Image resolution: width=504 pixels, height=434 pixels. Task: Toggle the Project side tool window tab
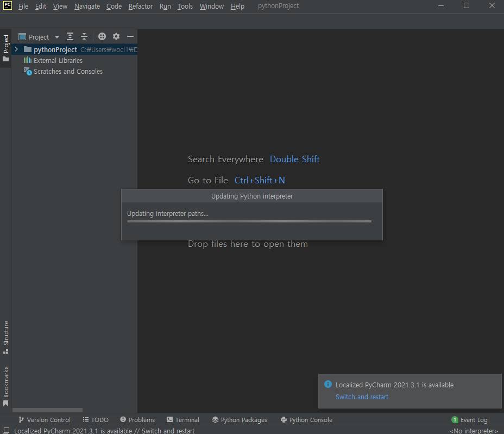point(6,48)
